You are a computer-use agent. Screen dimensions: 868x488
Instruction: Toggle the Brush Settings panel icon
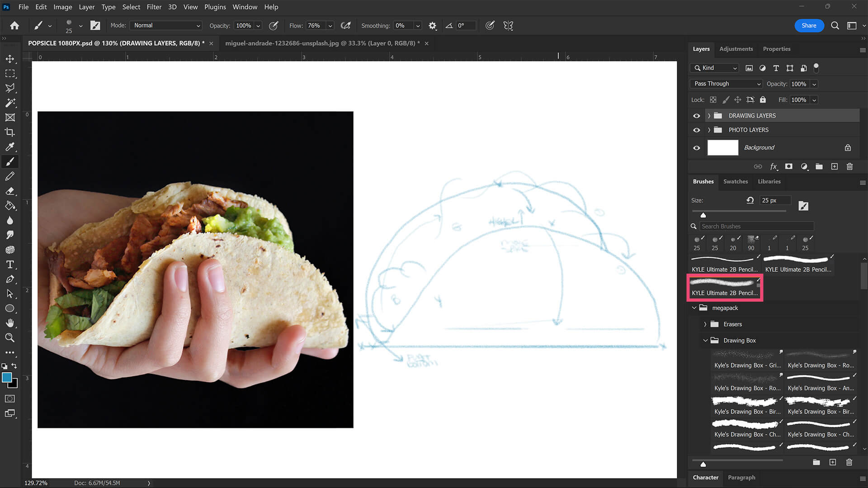(95, 26)
